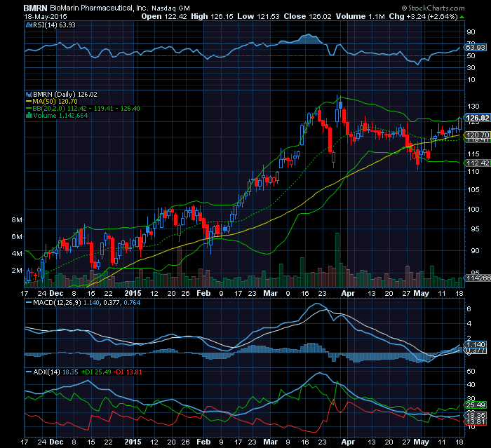Click the Low 121.53 value

(258, 17)
